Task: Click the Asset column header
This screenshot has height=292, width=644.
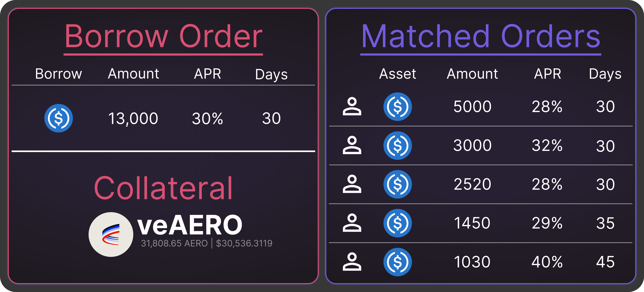Action: tap(397, 74)
